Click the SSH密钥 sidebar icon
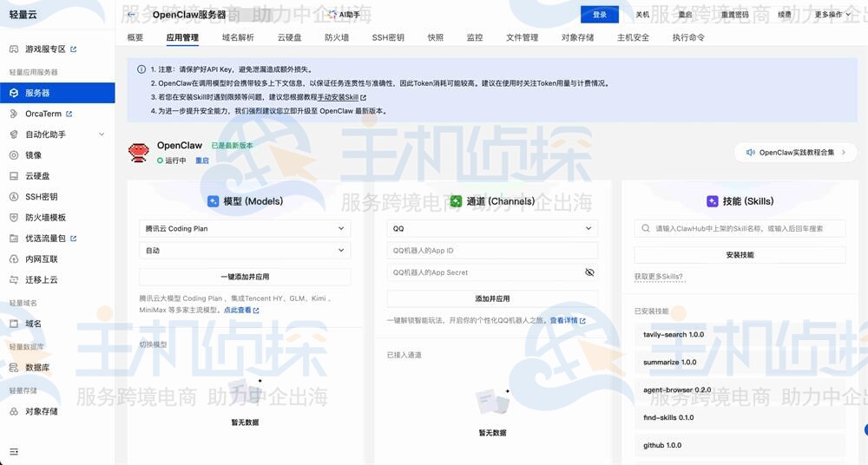Viewport: 868px width, 465px height. pyautogui.click(x=14, y=197)
